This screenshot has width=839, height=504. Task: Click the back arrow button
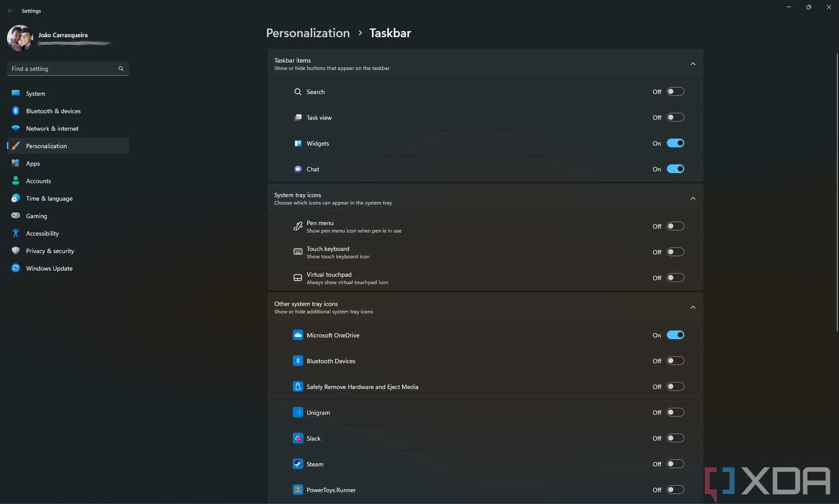click(x=10, y=10)
